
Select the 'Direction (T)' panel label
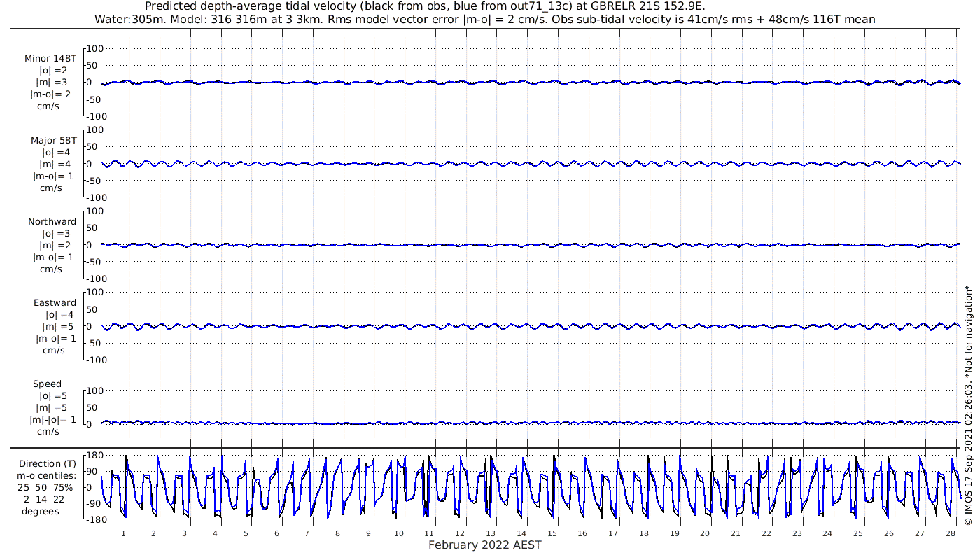(47, 463)
